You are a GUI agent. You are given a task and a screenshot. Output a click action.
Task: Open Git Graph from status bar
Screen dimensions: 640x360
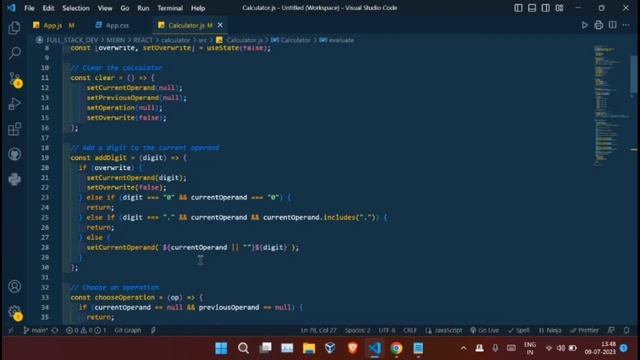coord(127,330)
